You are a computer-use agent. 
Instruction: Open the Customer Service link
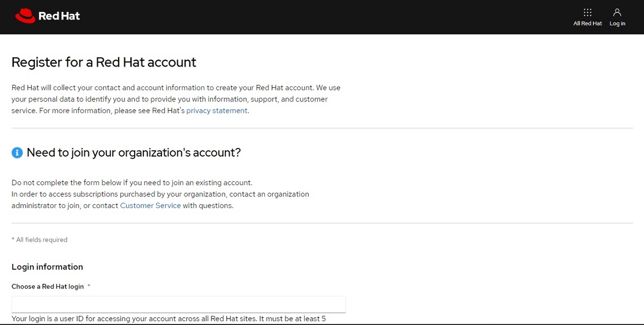tap(150, 205)
